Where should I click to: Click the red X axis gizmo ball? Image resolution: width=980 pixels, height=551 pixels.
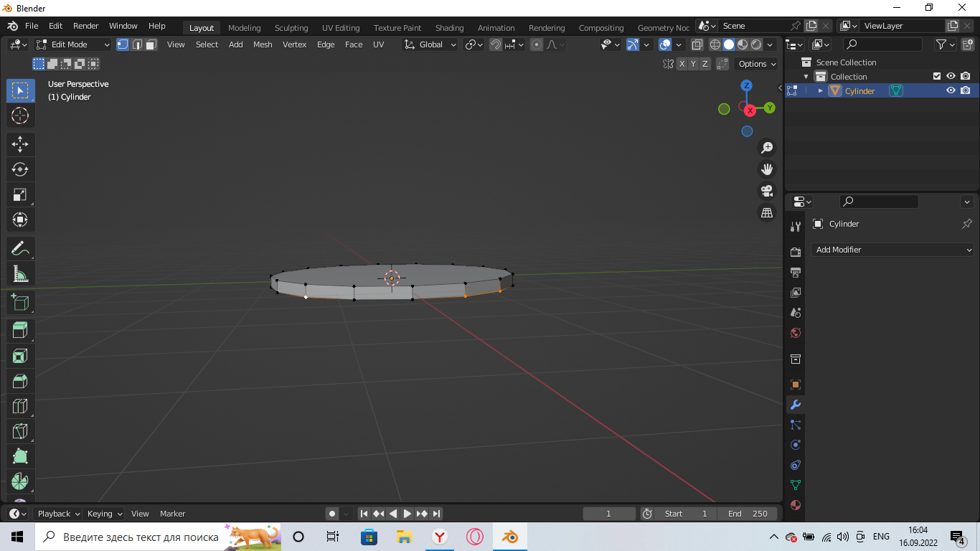pos(750,110)
